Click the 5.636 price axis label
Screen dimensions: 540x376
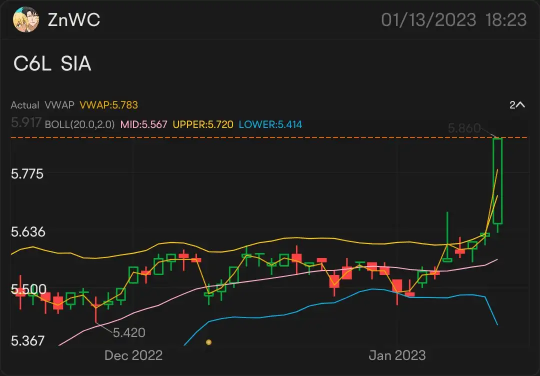(x=28, y=232)
